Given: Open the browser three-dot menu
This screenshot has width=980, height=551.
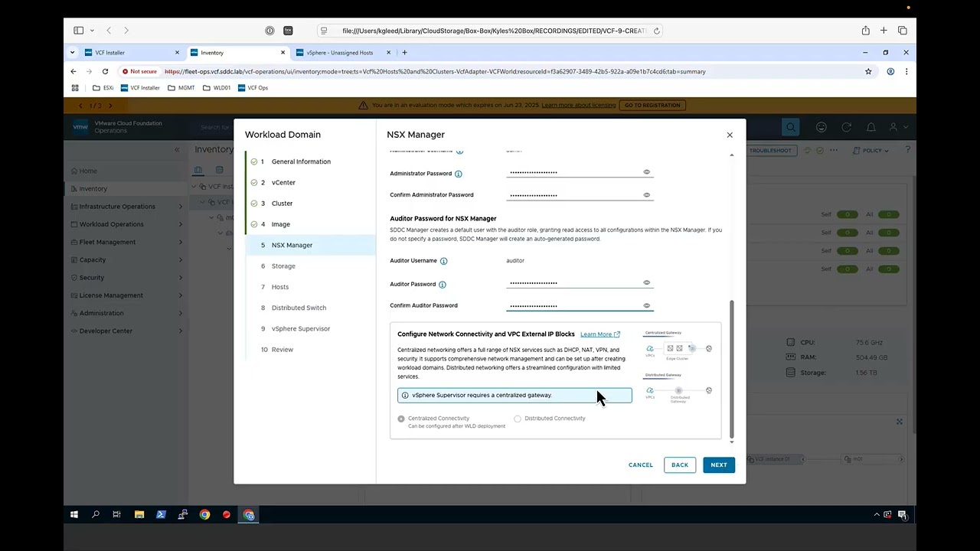Looking at the screenshot, I should tap(906, 71).
